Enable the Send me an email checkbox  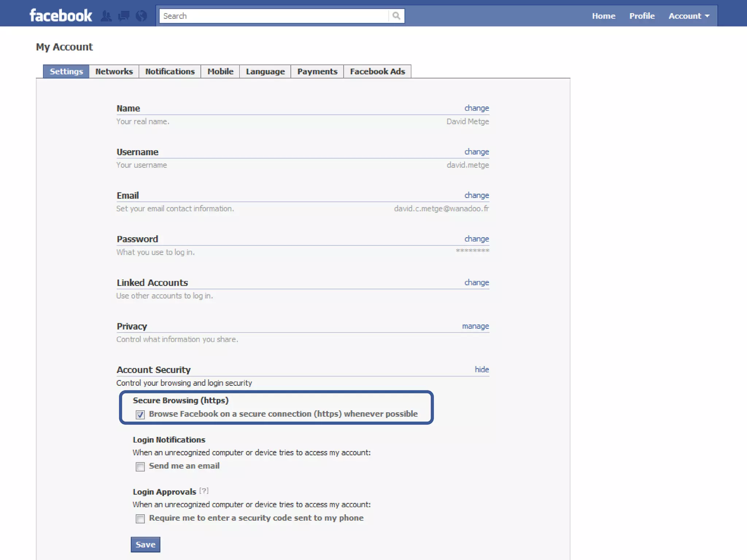tap(140, 467)
